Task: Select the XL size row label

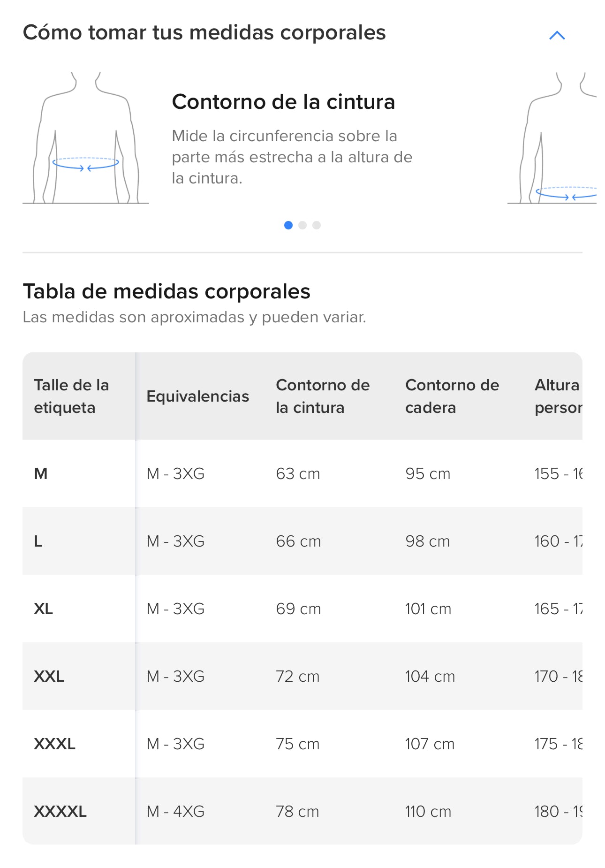Action: 43,609
